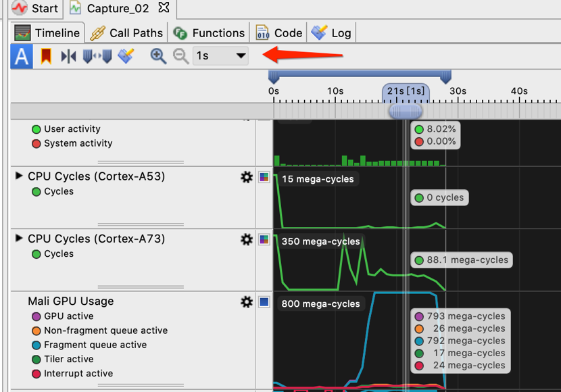The image size is (561, 392).
Task: Click the Mali GPU Usage chart title
Action: point(71,301)
